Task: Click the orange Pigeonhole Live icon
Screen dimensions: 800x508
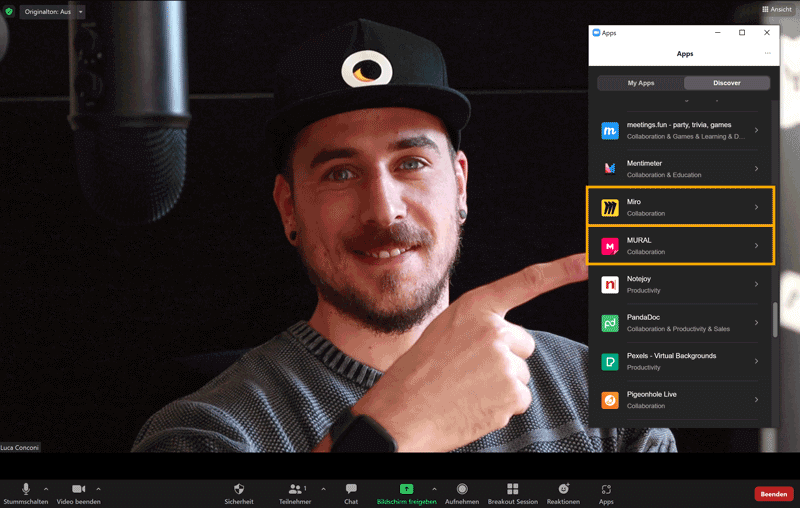Action: (610, 400)
